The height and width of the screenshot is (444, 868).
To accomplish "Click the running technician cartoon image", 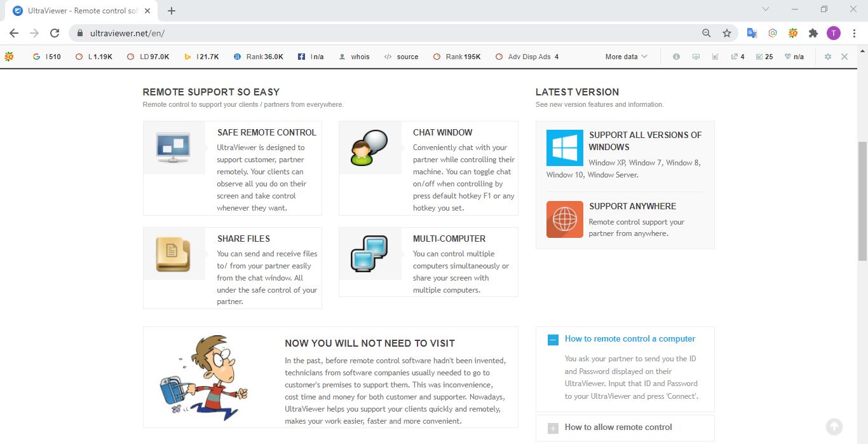I will [203, 377].
